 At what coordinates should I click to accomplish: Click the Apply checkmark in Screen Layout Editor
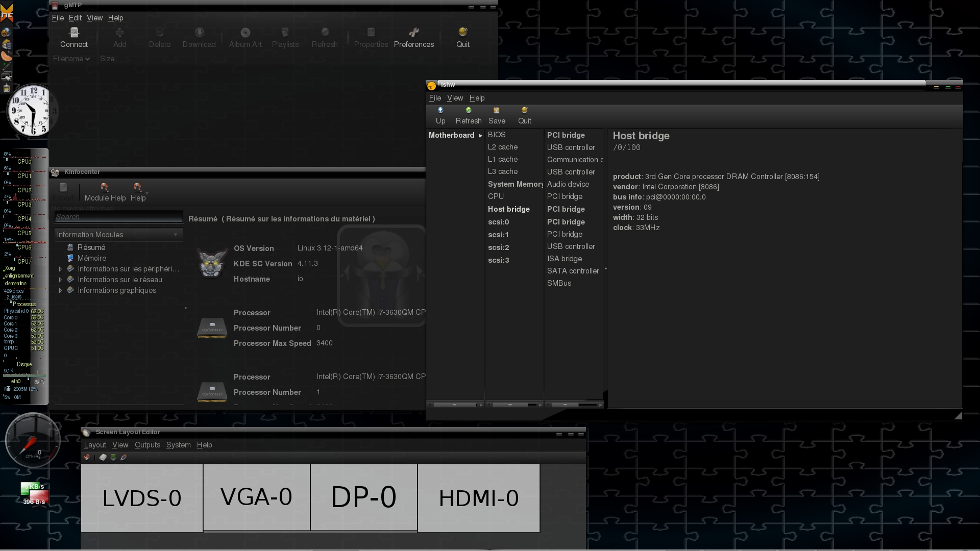(87, 457)
